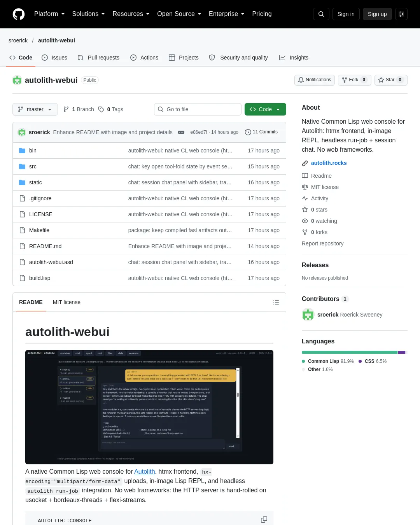420x525 pixels.
Task: Open the autolith-webui.asd file
Action: coord(51,262)
